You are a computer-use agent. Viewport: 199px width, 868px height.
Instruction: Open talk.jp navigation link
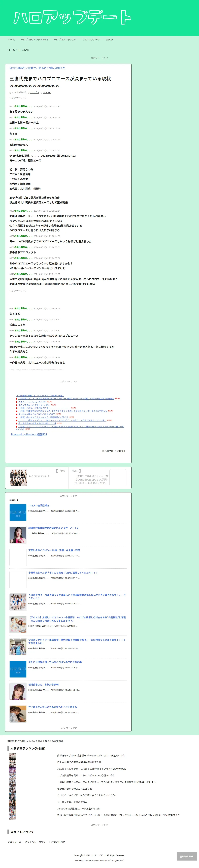point(109,39)
